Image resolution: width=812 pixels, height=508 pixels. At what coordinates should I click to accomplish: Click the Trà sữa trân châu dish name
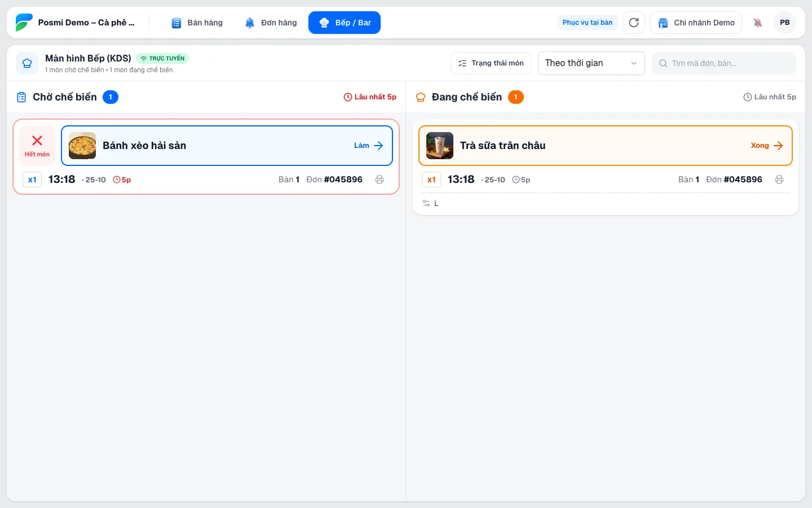[x=503, y=146]
